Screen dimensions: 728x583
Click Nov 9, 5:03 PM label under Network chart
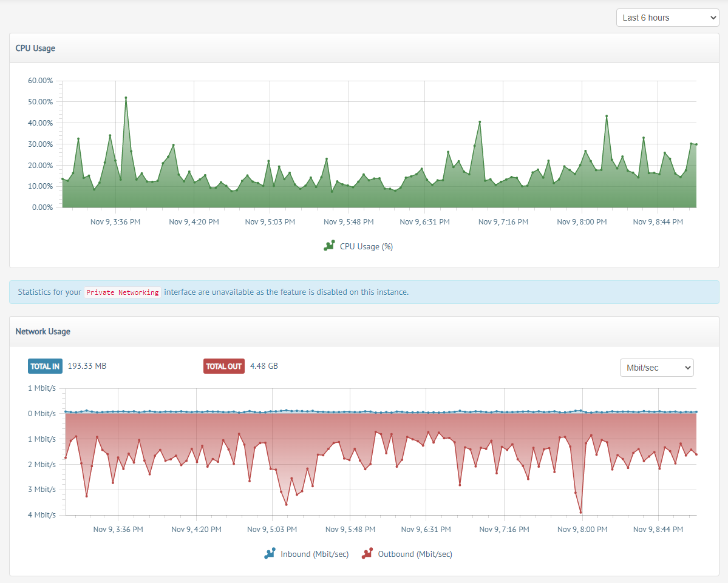(x=272, y=530)
